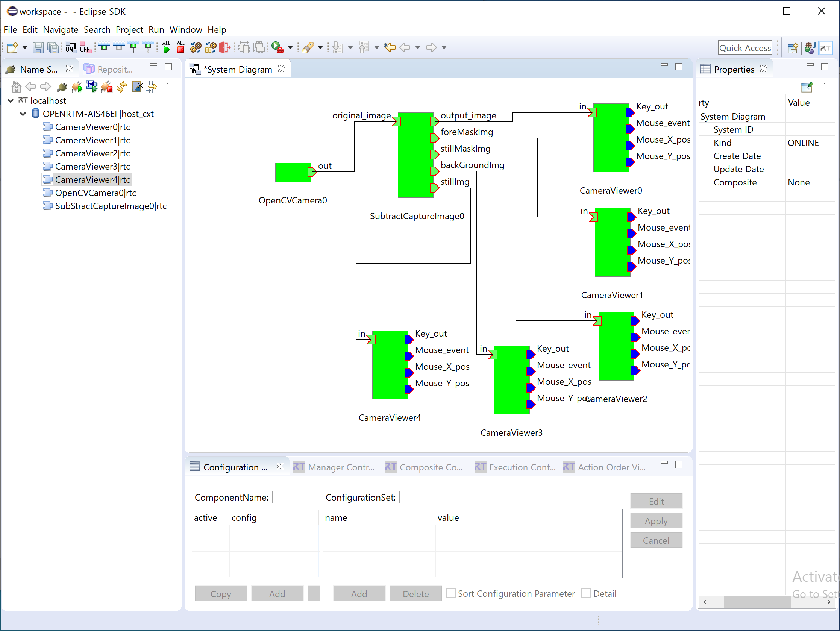Collapse the localhost tree node

(11, 101)
